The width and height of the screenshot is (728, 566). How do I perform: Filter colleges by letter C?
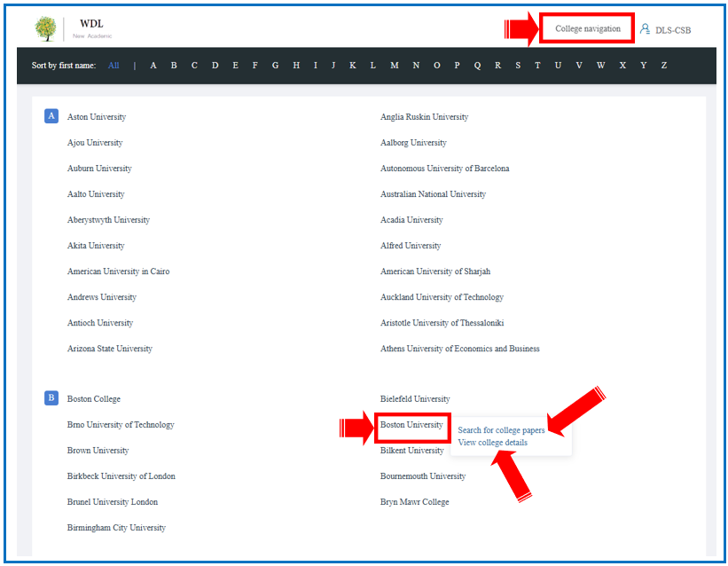[194, 66]
